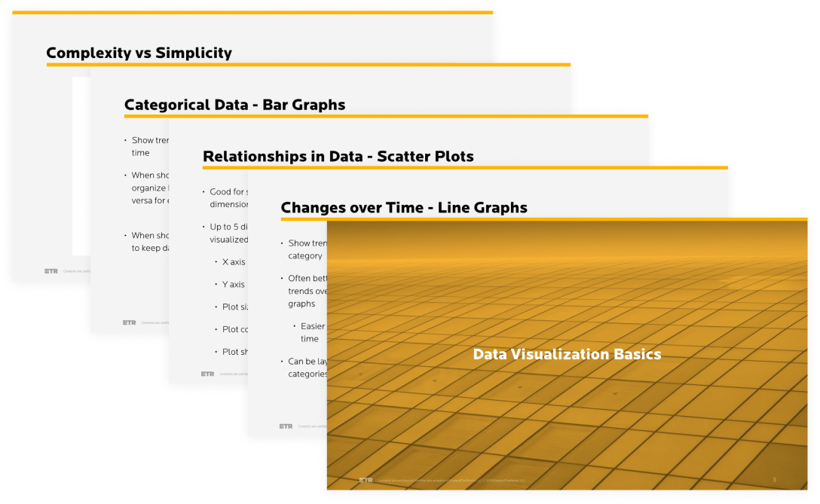Image resolution: width=820 pixels, height=504 pixels.
Task: Select the "Data Visualization Basics" title text
Action: [567, 354]
